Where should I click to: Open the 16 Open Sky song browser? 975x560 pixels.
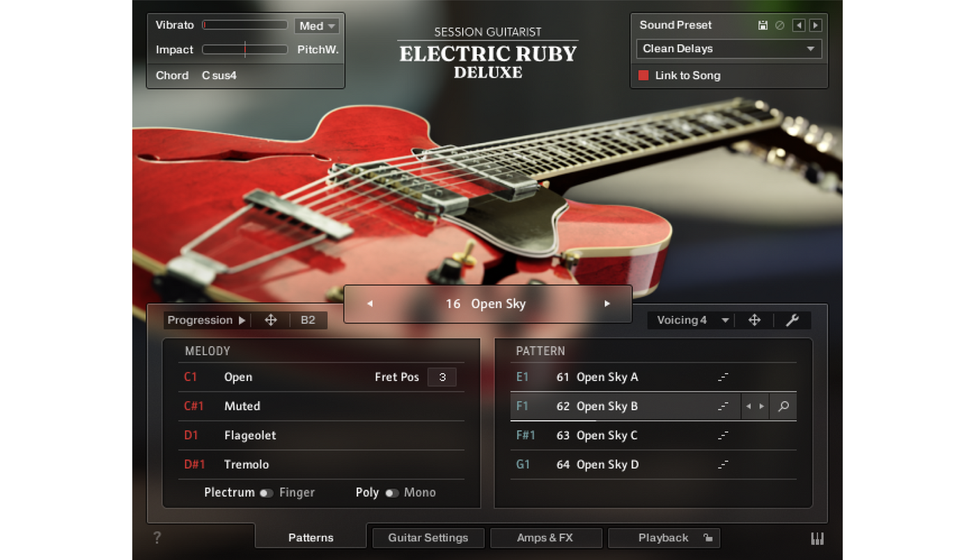click(x=486, y=304)
